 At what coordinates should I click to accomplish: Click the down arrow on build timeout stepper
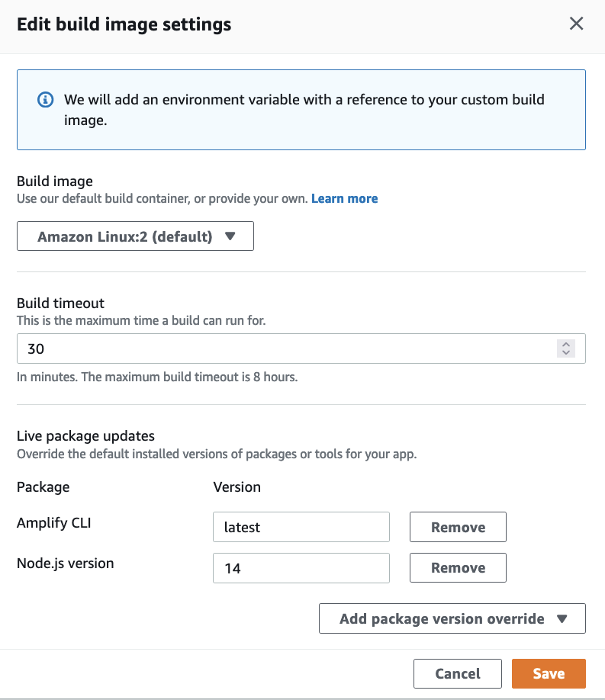[x=566, y=352]
